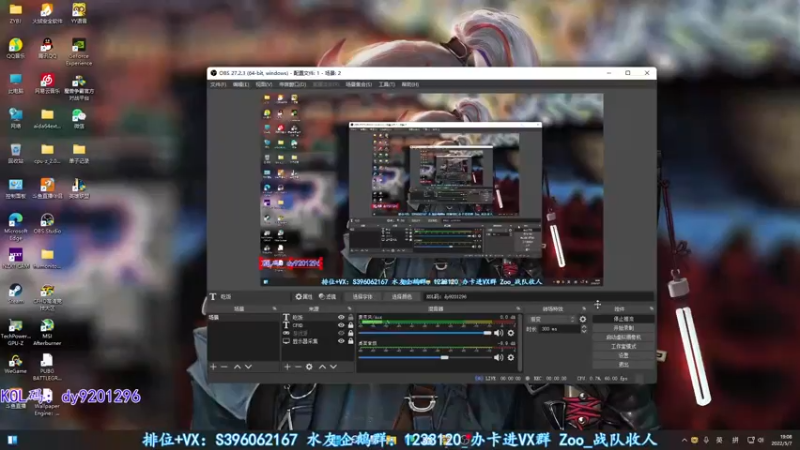
Task: Open GeForce Experience desktop shortcut
Action: [79, 52]
